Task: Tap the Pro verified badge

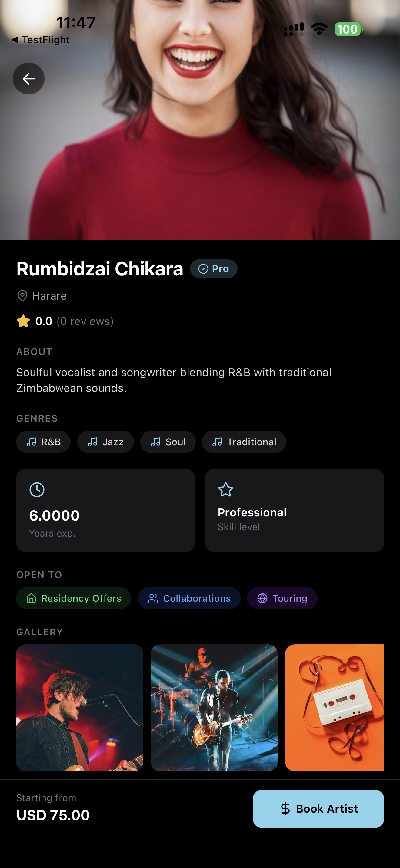Action: coord(214,268)
